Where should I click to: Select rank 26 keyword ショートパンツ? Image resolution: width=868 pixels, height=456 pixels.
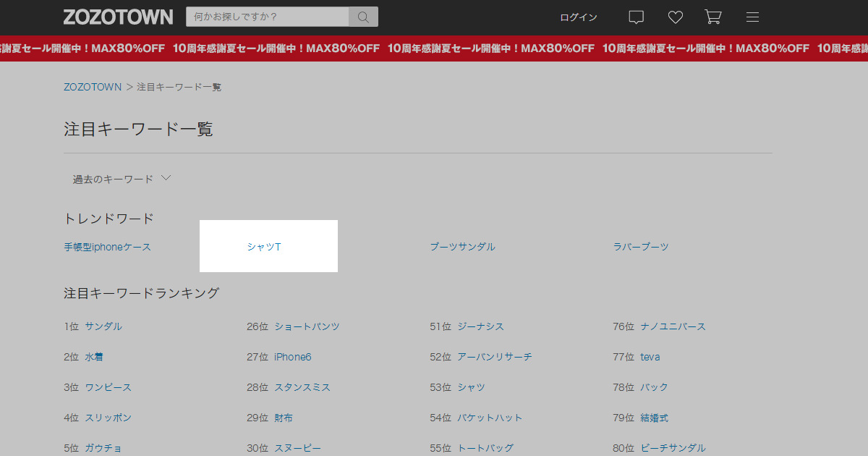pos(307,326)
